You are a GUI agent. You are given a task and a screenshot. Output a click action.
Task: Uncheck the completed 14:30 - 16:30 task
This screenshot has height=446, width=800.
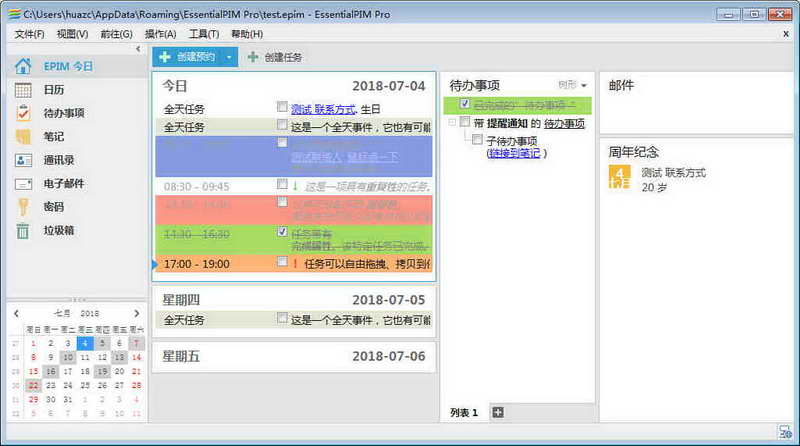tap(282, 232)
